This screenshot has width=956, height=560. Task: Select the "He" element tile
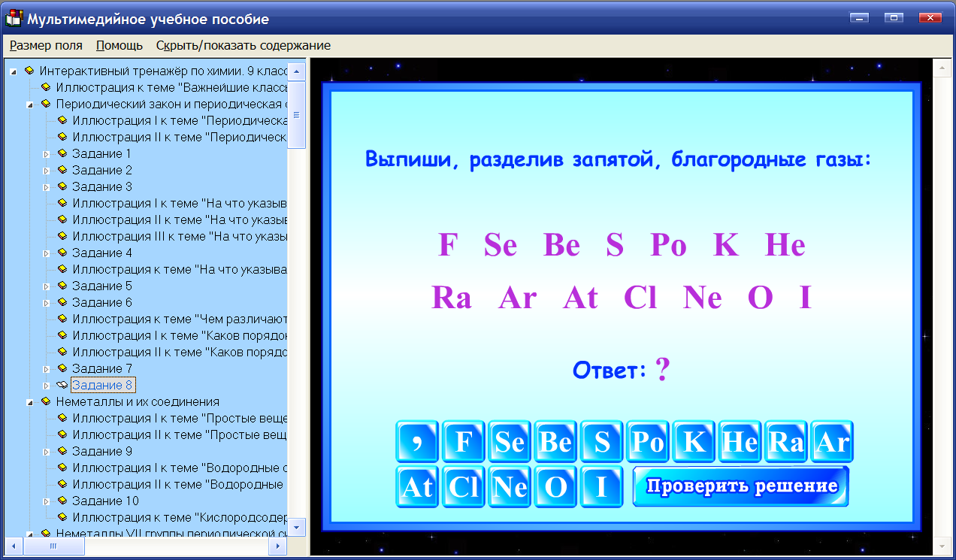coord(740,442)
